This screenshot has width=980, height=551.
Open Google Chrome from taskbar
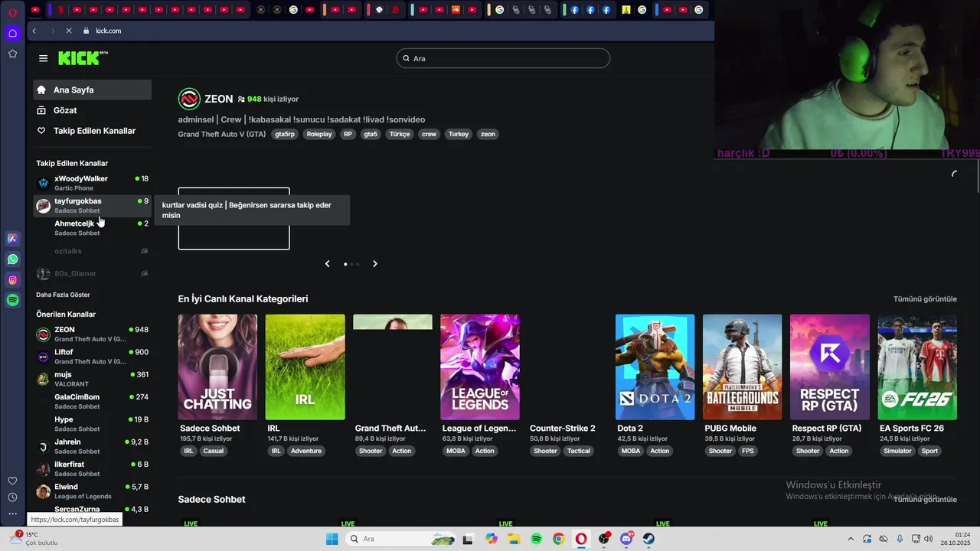click(x=558, y=539)
